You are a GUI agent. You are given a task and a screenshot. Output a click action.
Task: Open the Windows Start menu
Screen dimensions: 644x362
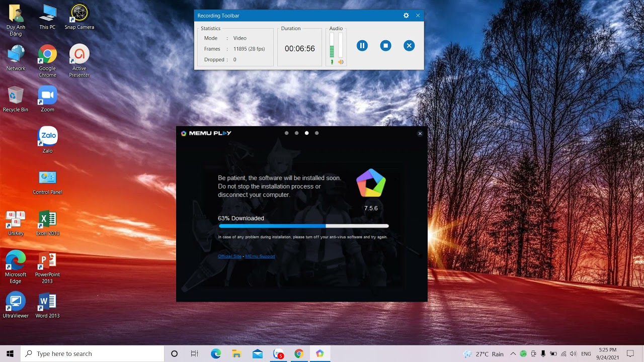point(10,353)
